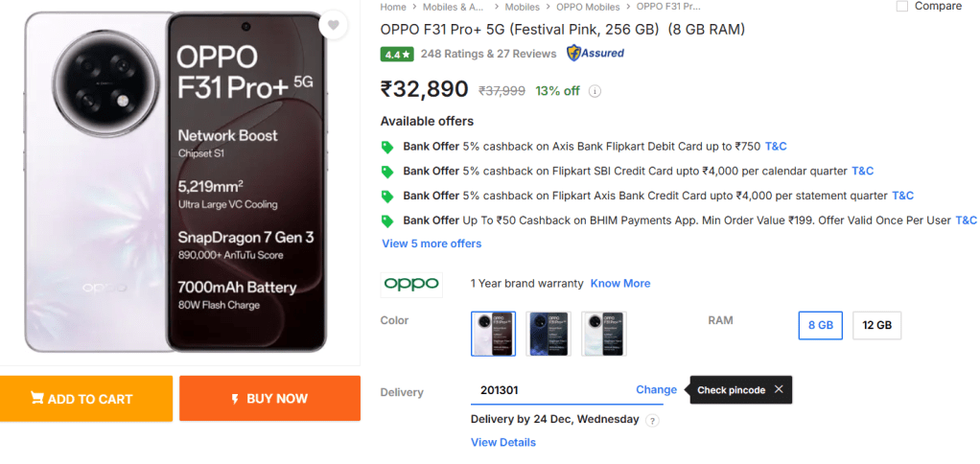Close the Check pincode tooltip

click(779, 389)
